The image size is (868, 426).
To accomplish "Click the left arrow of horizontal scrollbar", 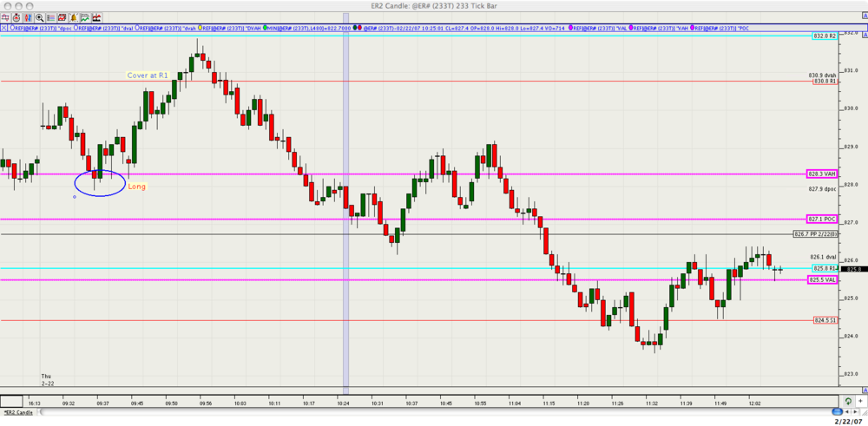I will (847, 411).
